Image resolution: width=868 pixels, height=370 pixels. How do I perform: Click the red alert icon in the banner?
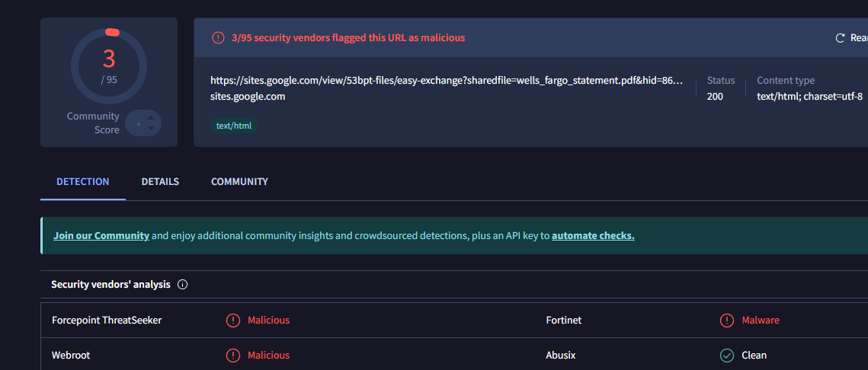[218, 37]
